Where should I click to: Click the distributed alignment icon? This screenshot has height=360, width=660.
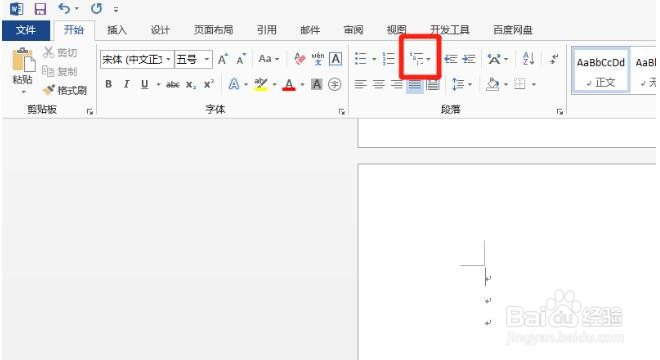point(433,84)
